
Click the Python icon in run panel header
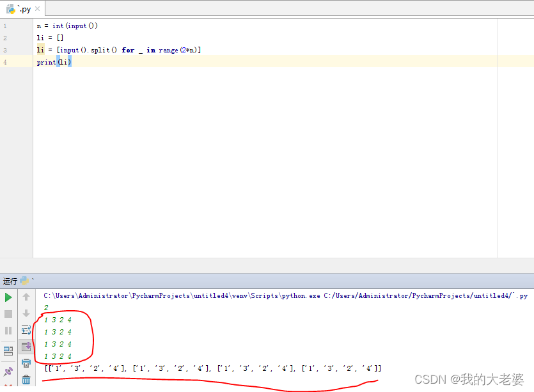tap(24, 281)
